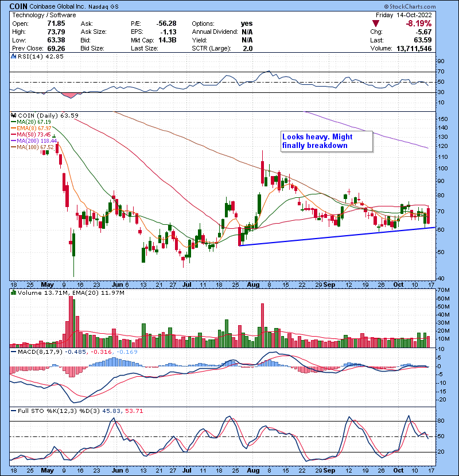Click the High price 73.79

[56, 32]
